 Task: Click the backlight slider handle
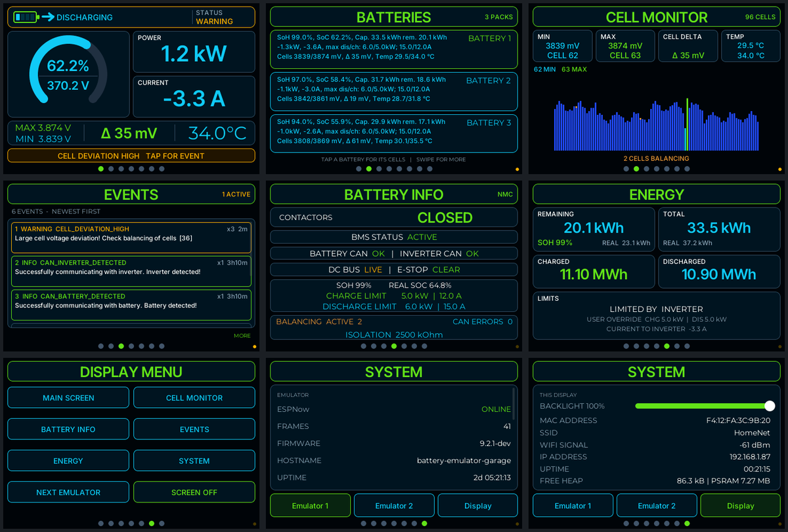pos(770,406)
